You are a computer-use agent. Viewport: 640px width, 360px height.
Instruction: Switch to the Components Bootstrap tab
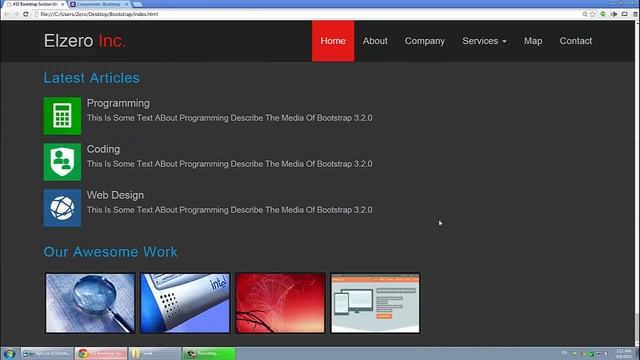coord(100,4)
